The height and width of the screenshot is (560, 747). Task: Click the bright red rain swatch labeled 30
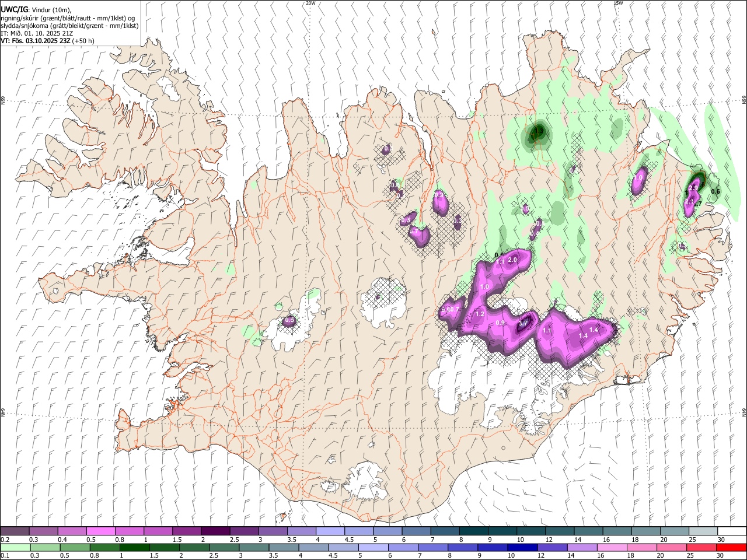tap(732, 548)
